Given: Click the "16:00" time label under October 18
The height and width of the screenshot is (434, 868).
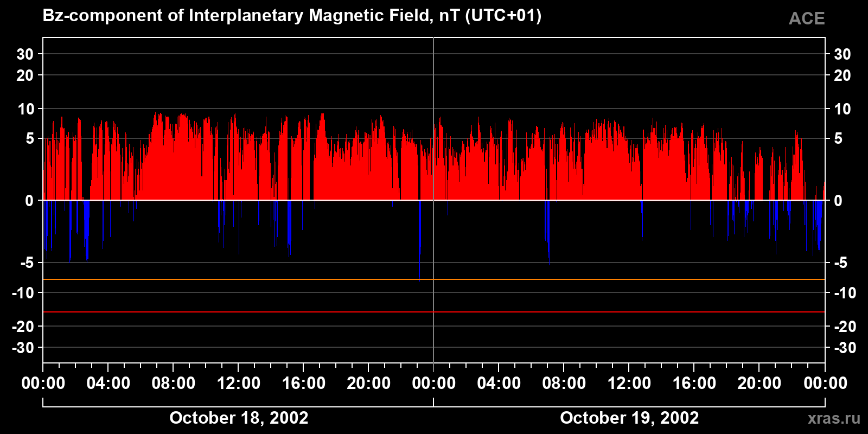Looking at the screenshot, I should point(304,384).
